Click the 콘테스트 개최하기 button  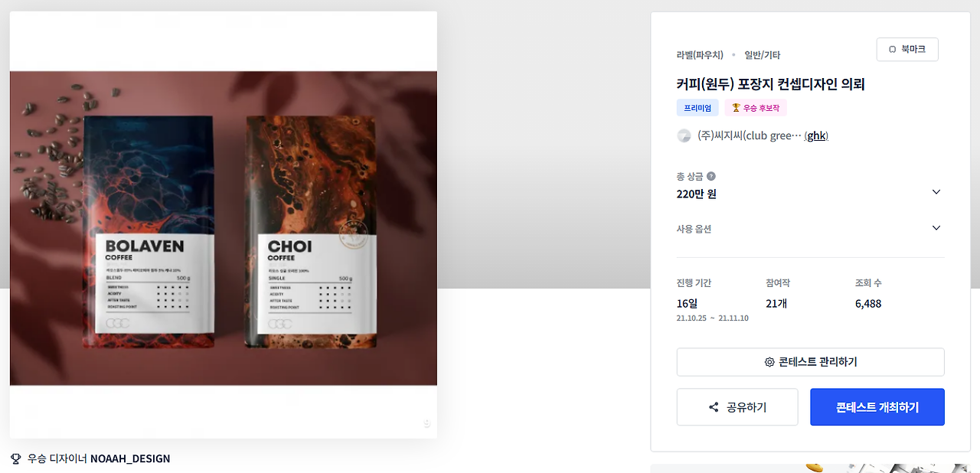point(877,407)
